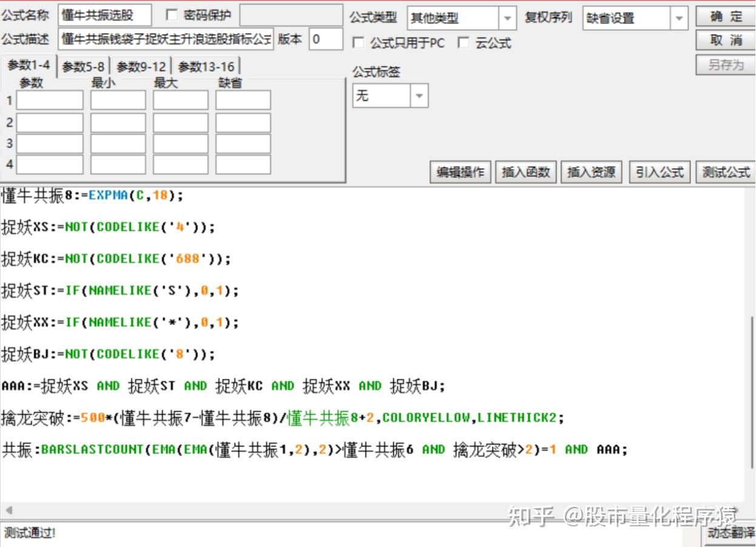Click the 捉妖BJ CODELIKE('8') line

[x=108, y=354]
